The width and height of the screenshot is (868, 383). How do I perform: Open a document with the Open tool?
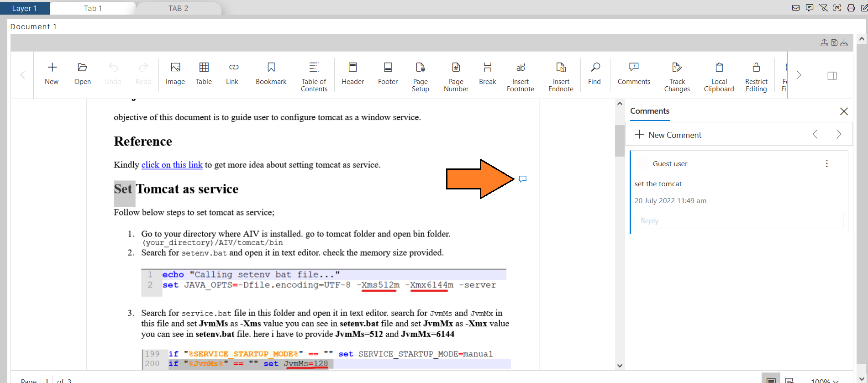point(83,74)
